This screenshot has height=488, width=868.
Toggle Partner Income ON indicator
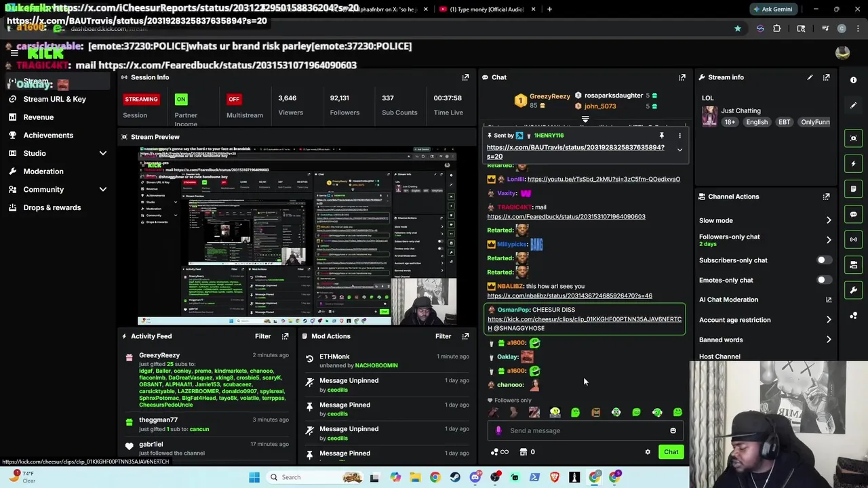coord(180,99)
